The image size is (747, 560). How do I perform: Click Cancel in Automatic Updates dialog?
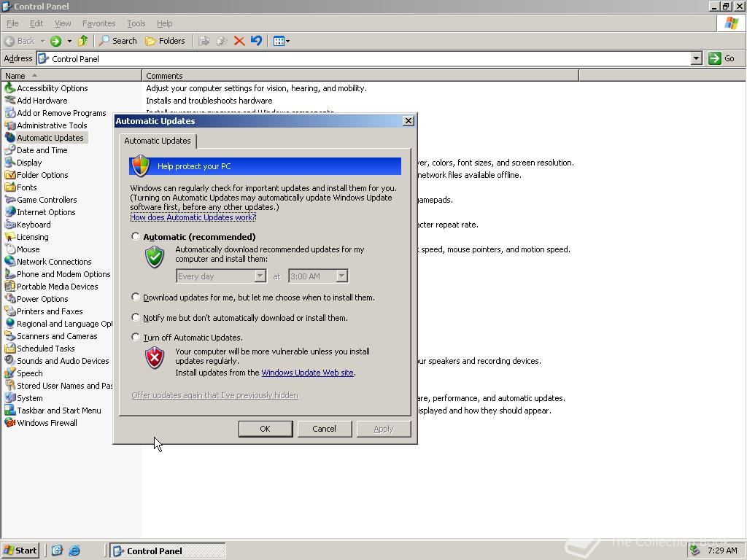pos(325,429)
